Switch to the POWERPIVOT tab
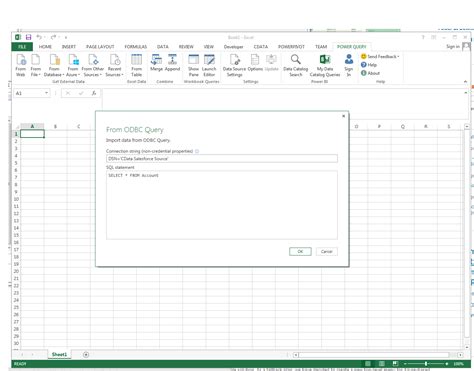The width and height of the screenshot is (474, 371). (291, 47)
